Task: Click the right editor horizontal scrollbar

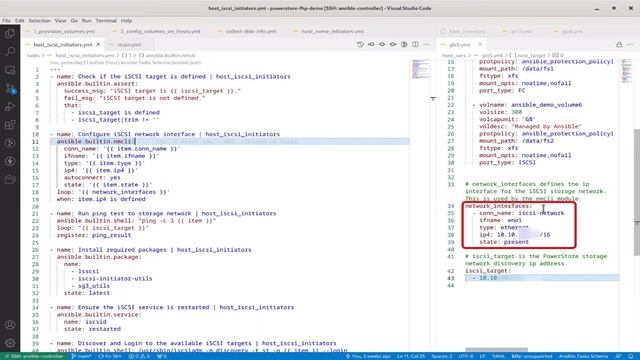Action: point(496,350)
